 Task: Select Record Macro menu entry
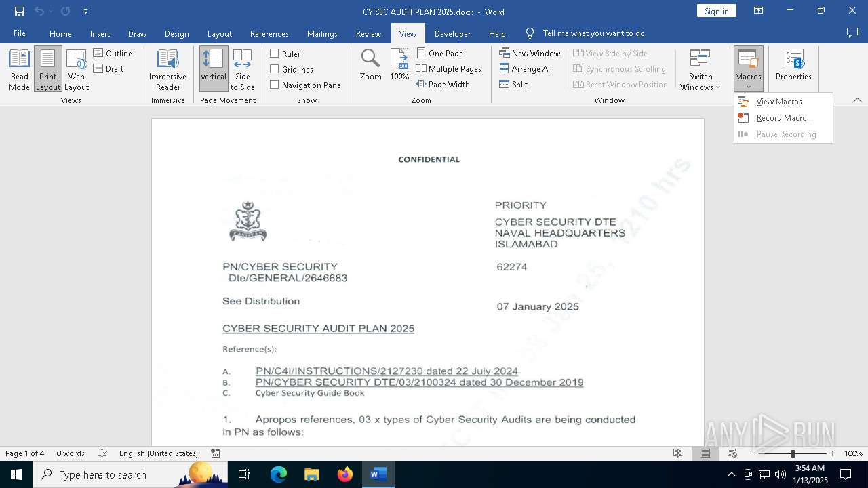point(783,118)
